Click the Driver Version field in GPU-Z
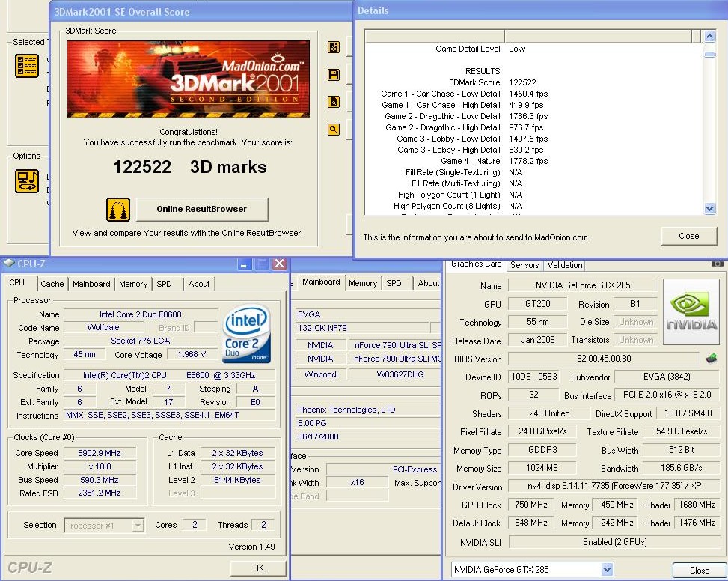Image resolution: width=728 pixels, height=581 pixels. coord(614,486)
